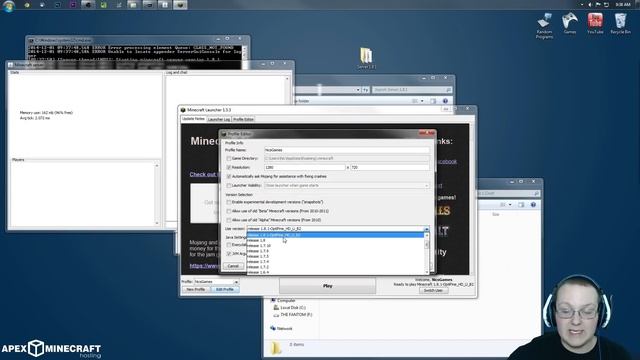This screenshot has height=360, width=640.
Task: Choose release 1.7.2 from version list
Action: (x=335, y=267)
